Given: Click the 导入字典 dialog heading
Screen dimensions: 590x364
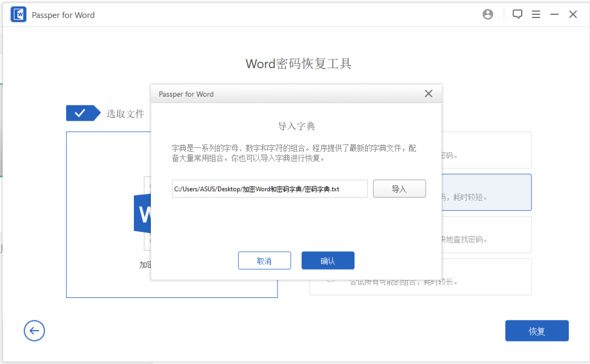Looking at the screenshot, I should 296,126.
